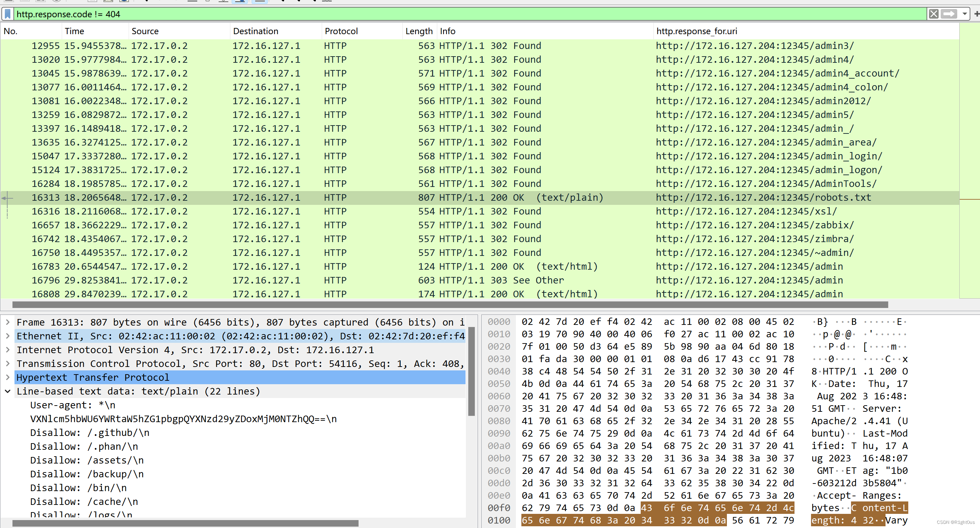
Task: Expand Transmission Control Protocol node
Action: click(8, 363)
